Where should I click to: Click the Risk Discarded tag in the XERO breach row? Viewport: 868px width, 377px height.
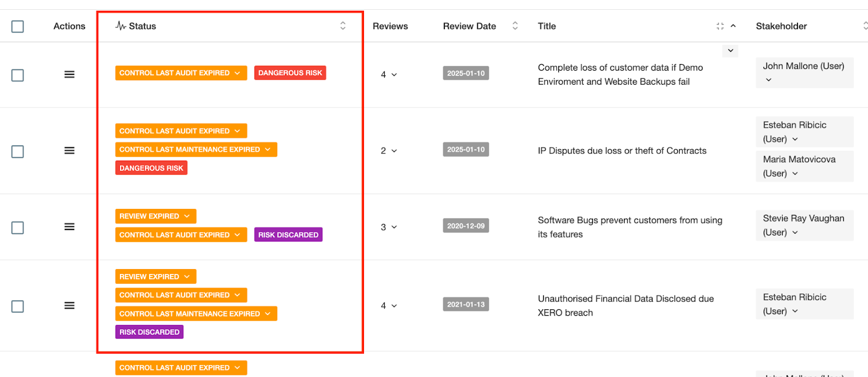pos(149,332)
